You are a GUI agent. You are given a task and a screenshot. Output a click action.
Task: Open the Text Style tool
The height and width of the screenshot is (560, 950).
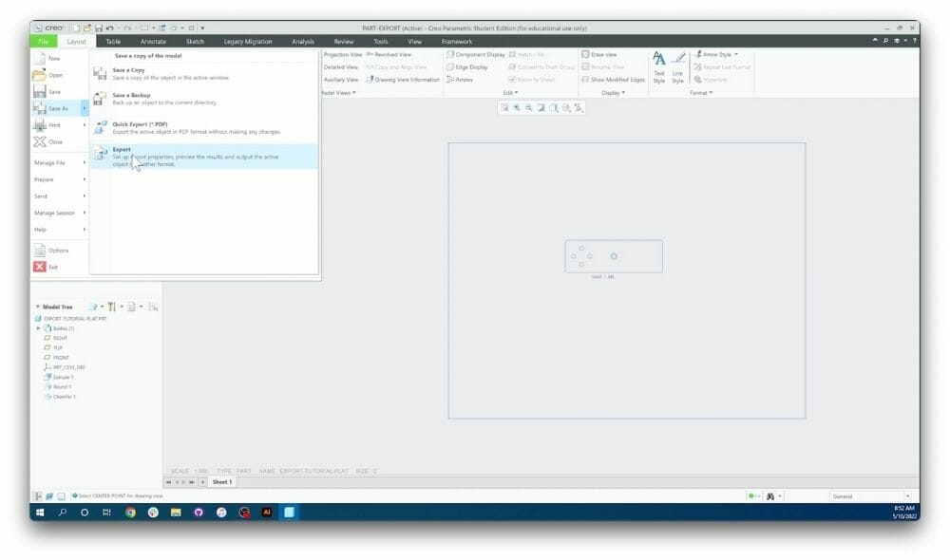click(x=660, y=66)
